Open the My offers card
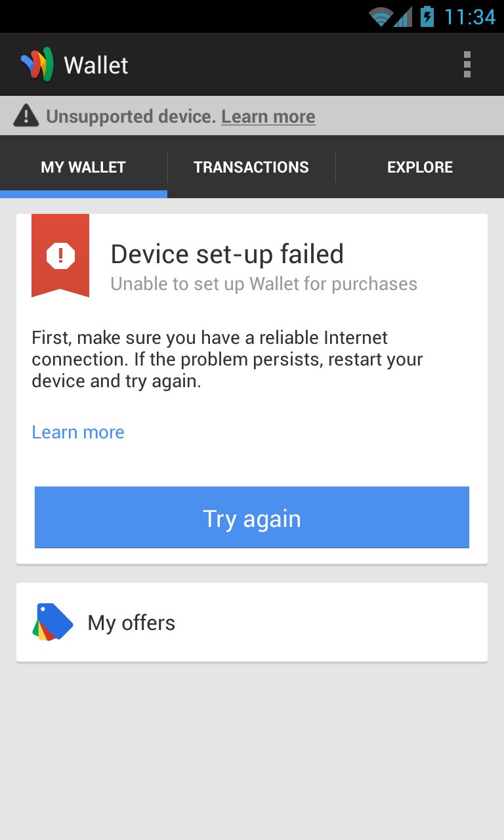The width and height of the screenshot is (504, 840). pyautogui.click(x=252, y=622)
